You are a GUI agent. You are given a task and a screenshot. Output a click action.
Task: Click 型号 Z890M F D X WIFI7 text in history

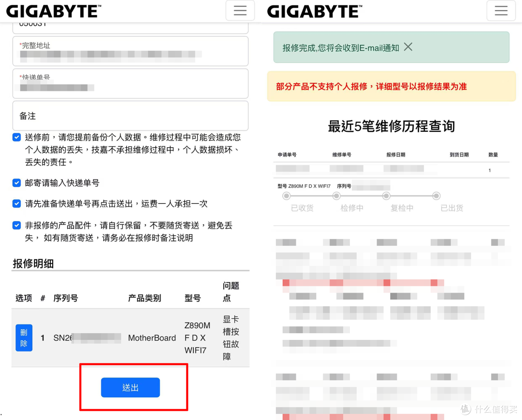point(304,186)
